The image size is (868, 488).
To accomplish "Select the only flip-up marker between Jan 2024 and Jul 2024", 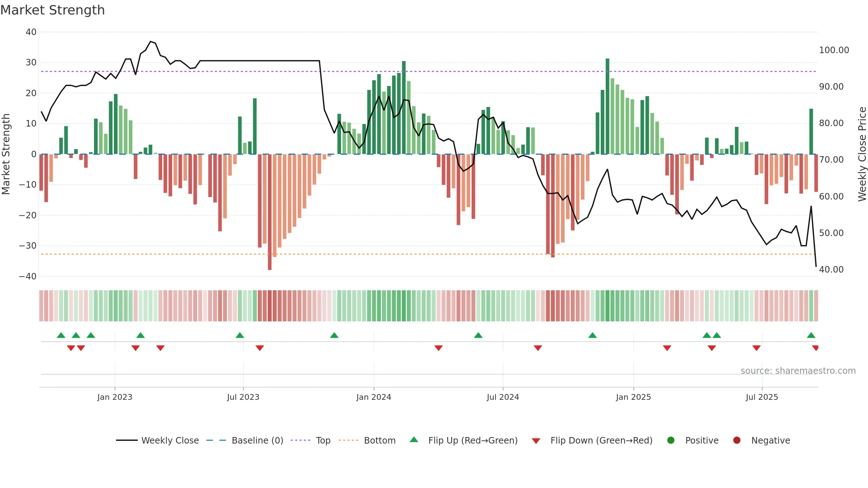I will click(x=478, y=335).
